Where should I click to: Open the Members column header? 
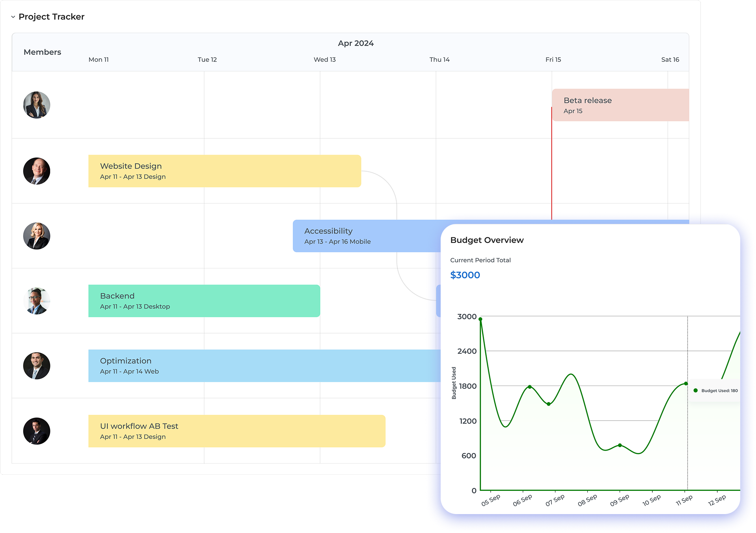42,52
